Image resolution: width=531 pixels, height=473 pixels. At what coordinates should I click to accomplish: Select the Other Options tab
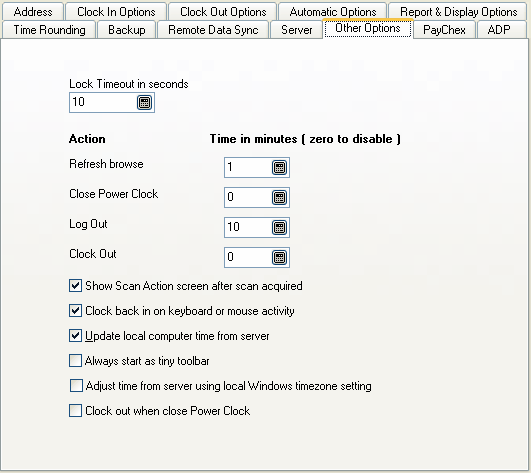click(x=368, y=28)
